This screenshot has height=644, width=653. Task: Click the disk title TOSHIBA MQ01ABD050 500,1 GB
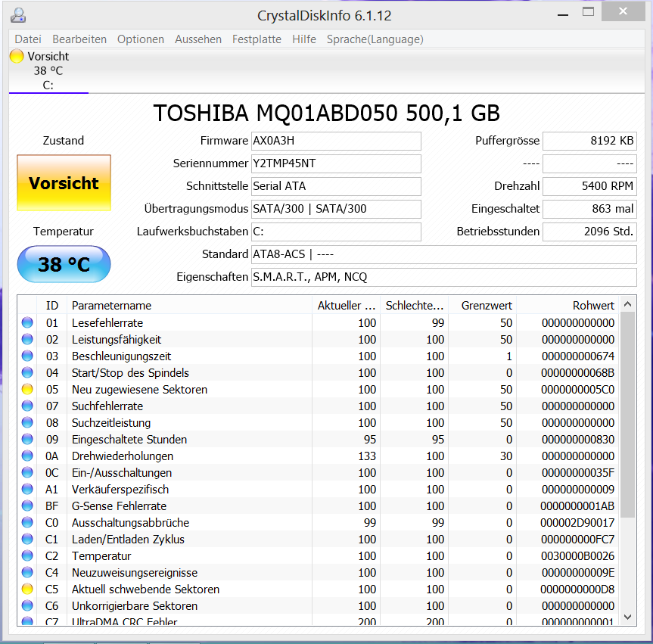[327, 113]
